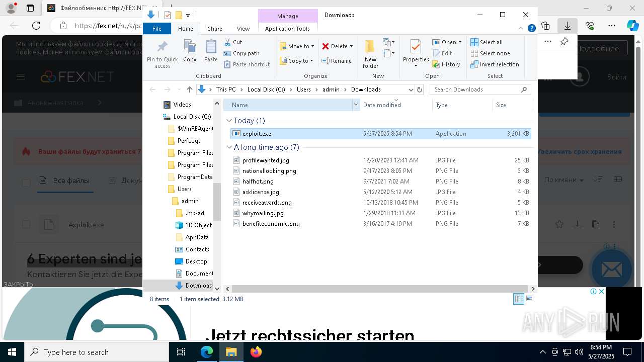Open address bar history dropdown
This screenshot has width=644, height=362.
411,89
